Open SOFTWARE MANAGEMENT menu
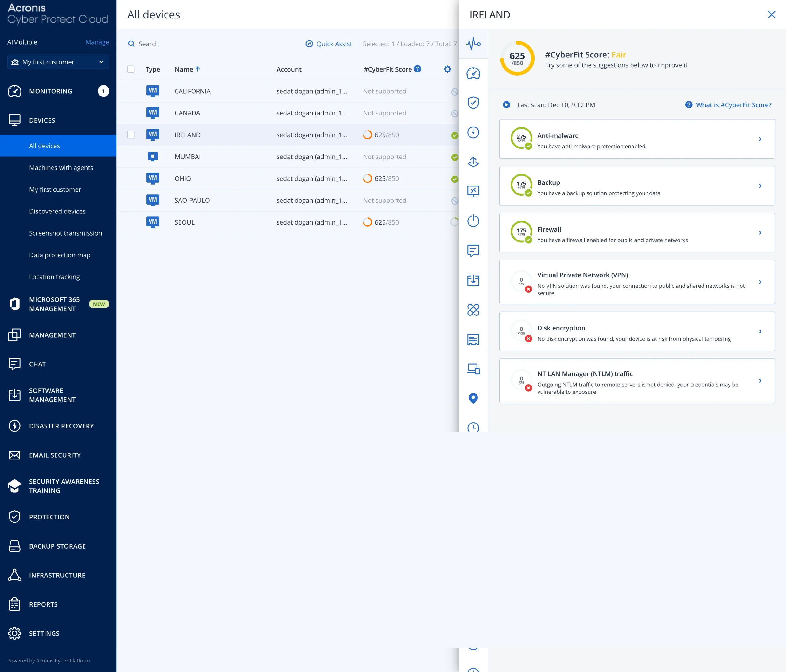Viewport: 786px width, 672px height. click(x=58, y=395)
